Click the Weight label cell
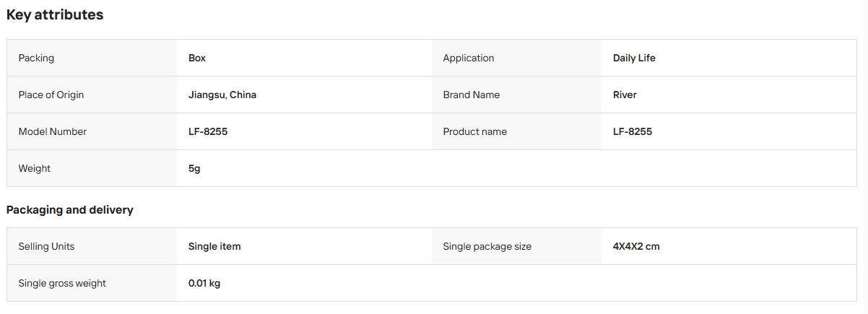This screenshot has width=868, height=314. pyautogui.click(x=92, y=168)
